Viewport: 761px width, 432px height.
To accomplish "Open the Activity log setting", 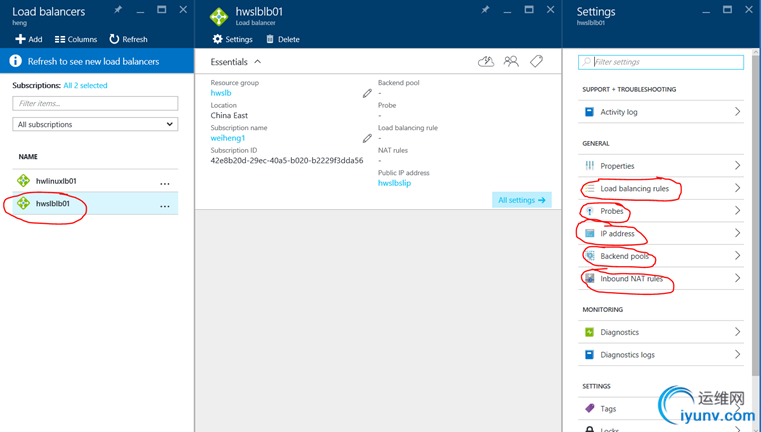I will (661, 112).
